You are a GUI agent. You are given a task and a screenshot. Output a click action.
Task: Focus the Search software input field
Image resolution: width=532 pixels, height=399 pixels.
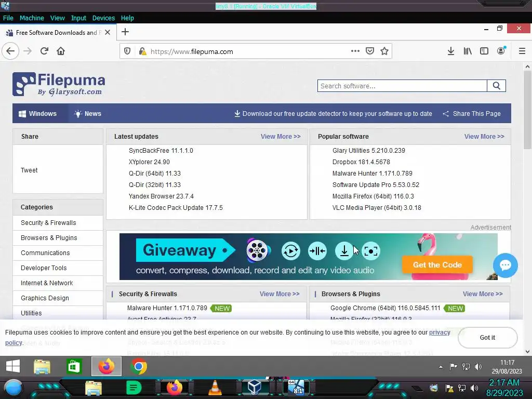(402, 86)
